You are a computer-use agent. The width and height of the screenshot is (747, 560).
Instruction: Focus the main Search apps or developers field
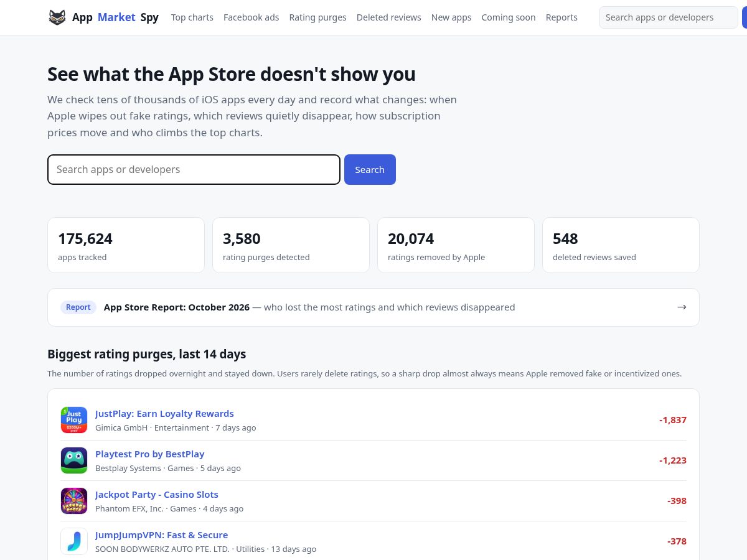point(194,169)
